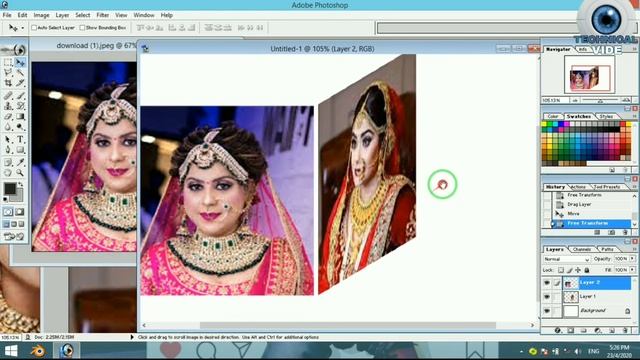Select the Lasso tool
This screenshot has width=640, height=360.
click(x=8, y=73)
